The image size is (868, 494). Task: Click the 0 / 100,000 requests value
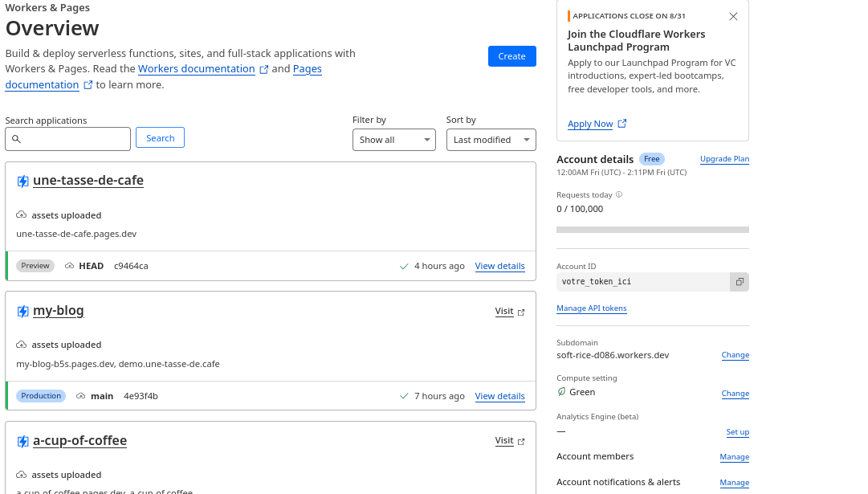click(x=581, y=209)
